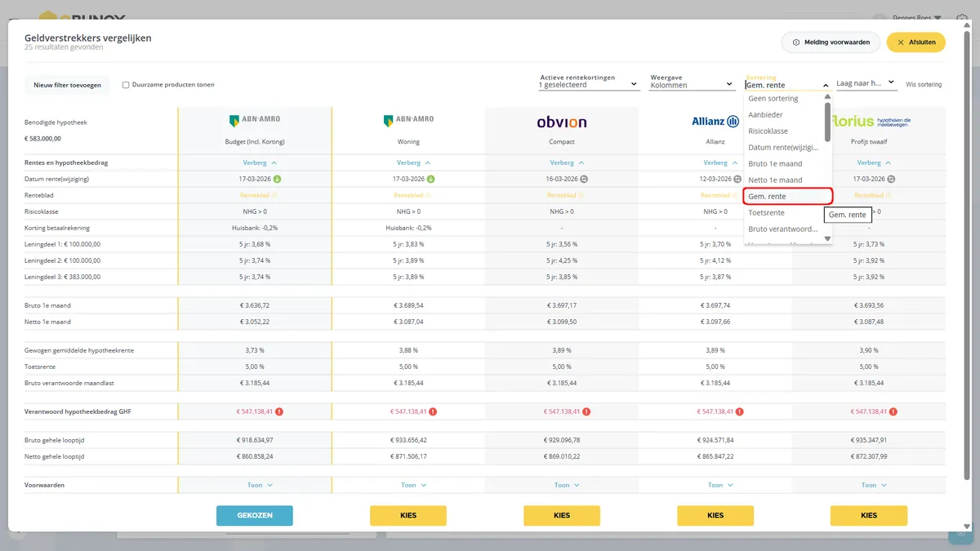Click Wis sortering to clear sorting
The image size is (980, 551).
coord(924,85)
